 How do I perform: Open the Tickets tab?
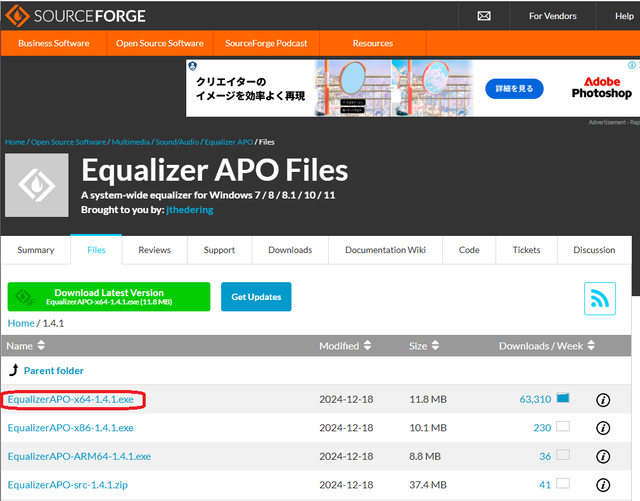[527, 250]
